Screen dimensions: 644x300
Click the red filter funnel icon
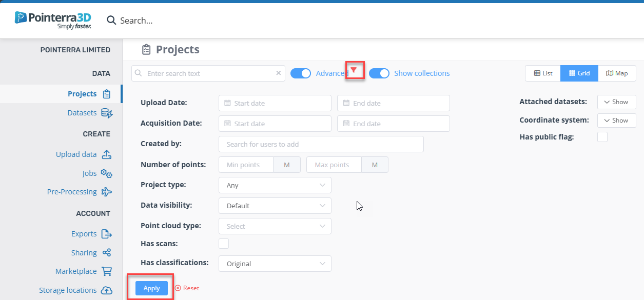coord(354,70)
